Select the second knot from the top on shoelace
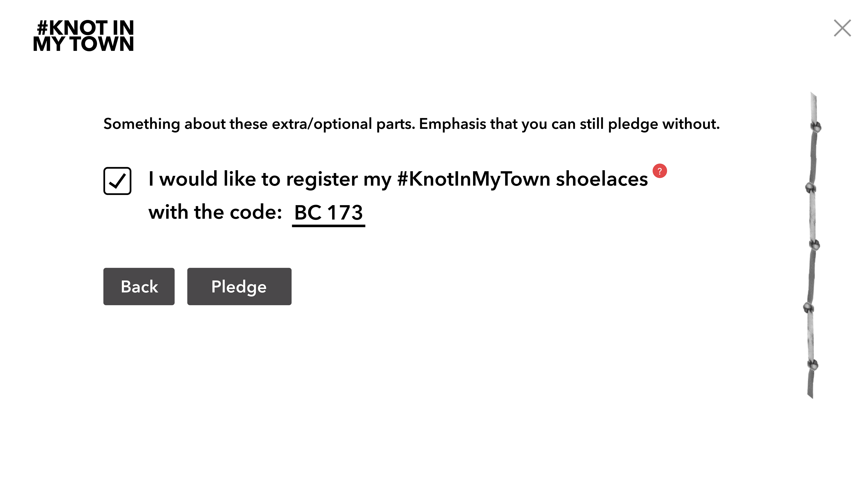The height and width of the screenshot is (490, 868). click(x=811, y=188)
